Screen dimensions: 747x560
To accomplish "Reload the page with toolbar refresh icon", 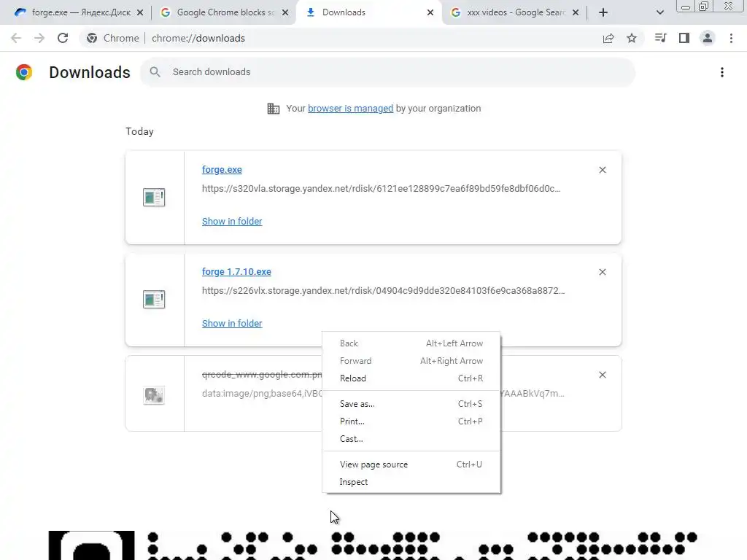I will pos(63,38).
